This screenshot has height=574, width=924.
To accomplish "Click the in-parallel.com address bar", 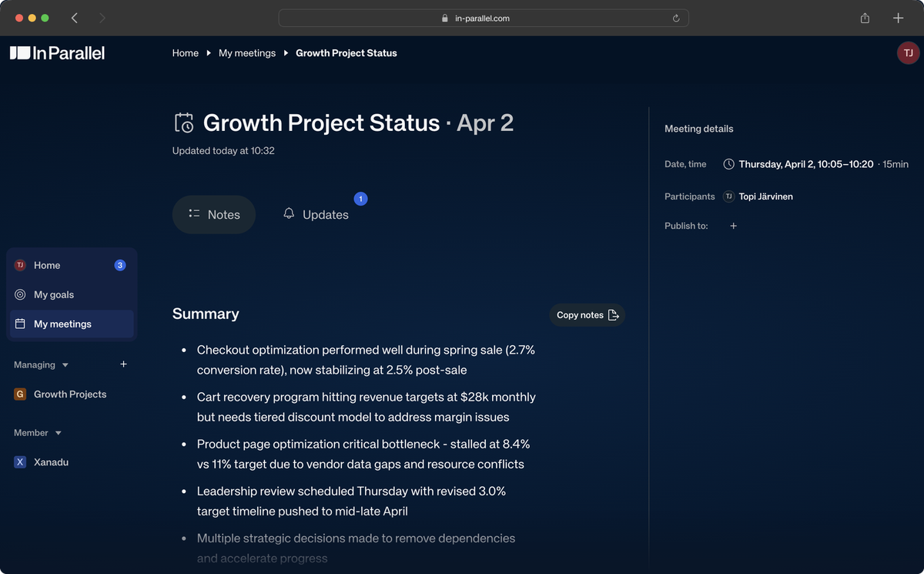I will tap(484, 18).
